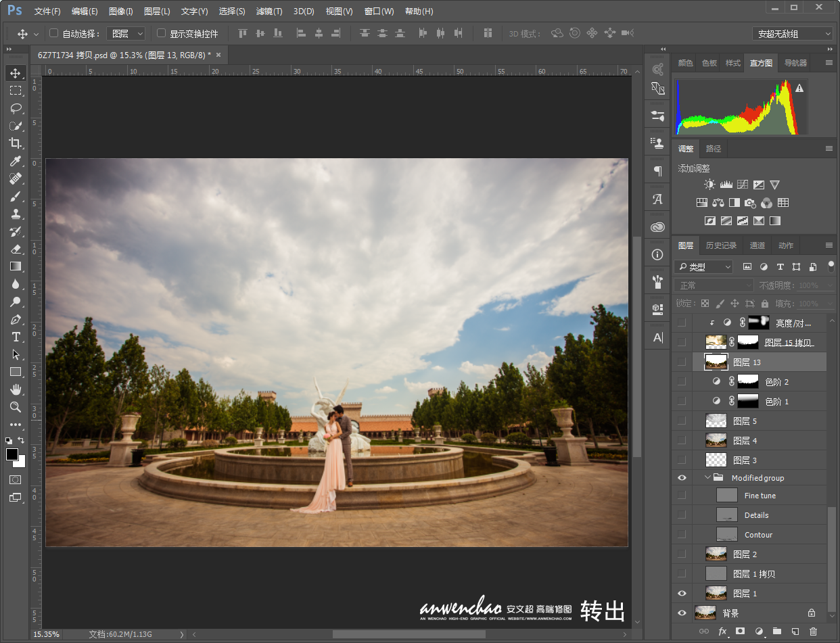Choose the Eraser tool
Image resolution: width=840 pixels, height=643 pixels.
click(x=16, y=249)
